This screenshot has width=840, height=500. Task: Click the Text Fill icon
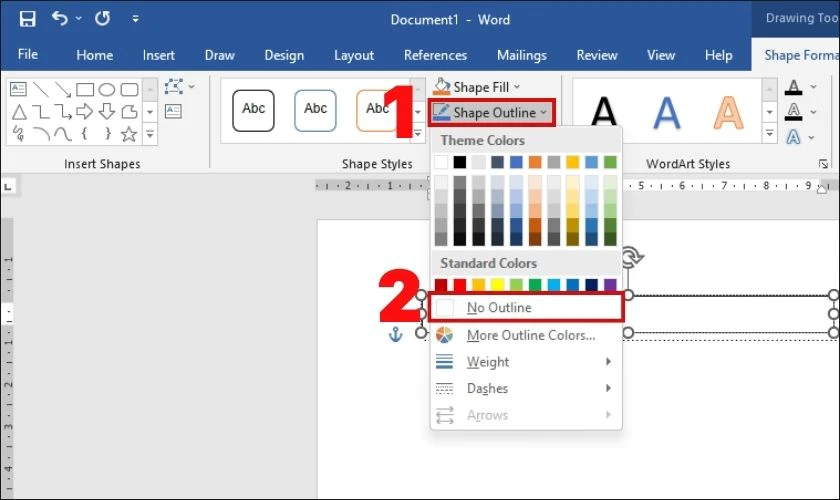click(793, 87)
